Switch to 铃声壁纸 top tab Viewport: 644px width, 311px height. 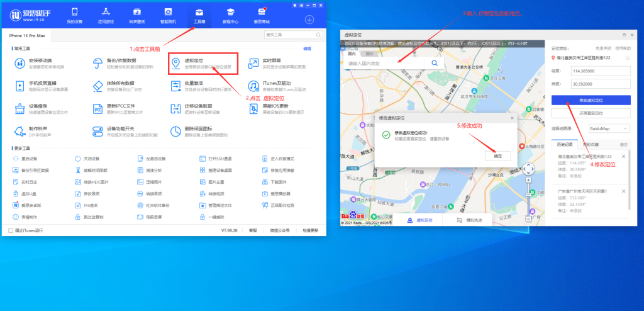click(x=136, y=15)
